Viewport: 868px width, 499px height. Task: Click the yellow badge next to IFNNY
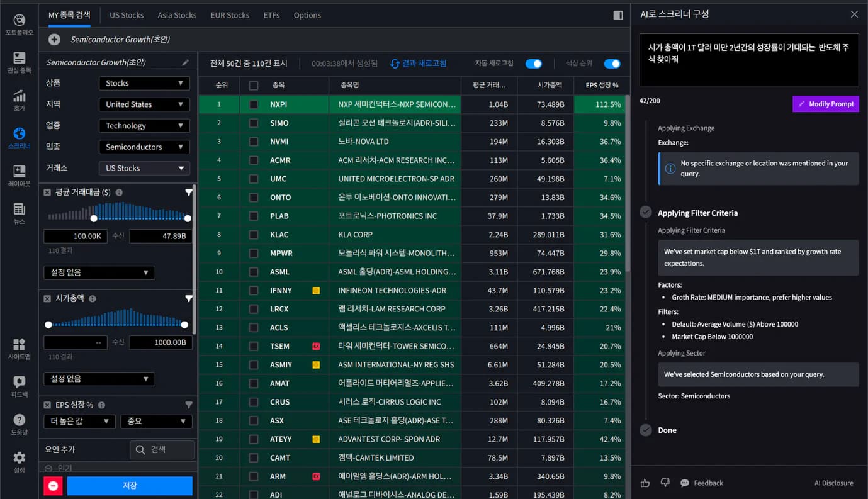pyautogui.click(x=316, y=291)
